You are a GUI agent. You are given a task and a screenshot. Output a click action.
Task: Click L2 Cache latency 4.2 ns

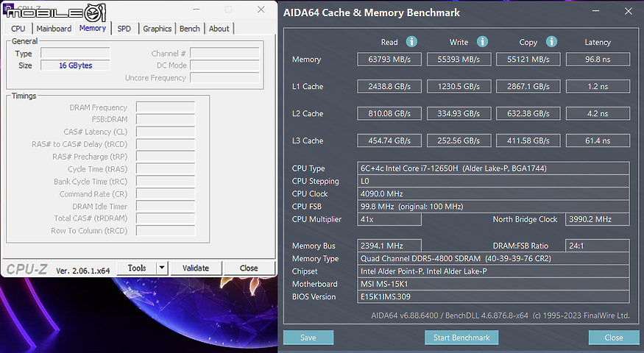point(598,113)
